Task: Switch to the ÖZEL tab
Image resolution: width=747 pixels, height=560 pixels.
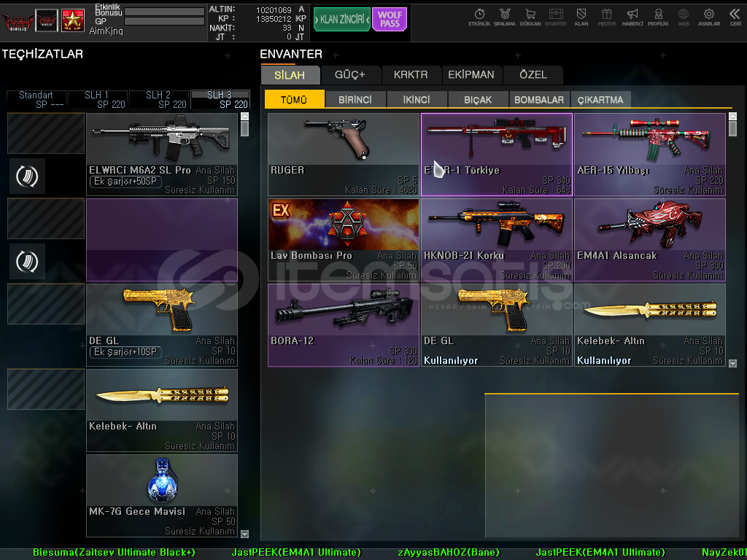Action: [533, 75]
